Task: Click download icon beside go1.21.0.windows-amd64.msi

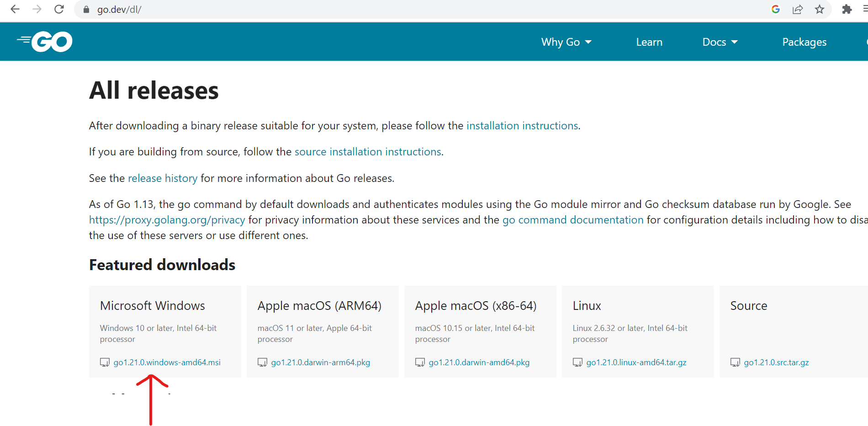Action: tap(105, 362)
